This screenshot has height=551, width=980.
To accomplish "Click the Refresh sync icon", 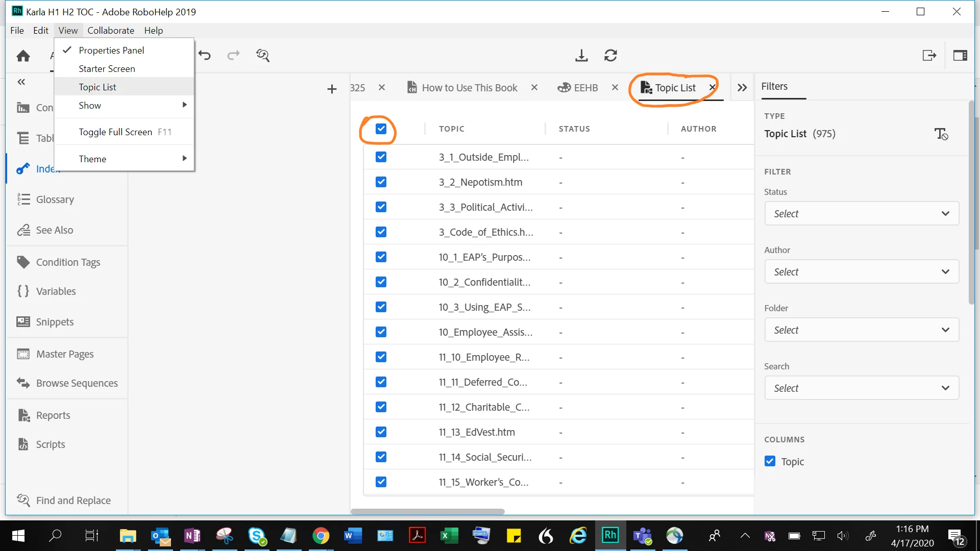I will coord(610,55).
